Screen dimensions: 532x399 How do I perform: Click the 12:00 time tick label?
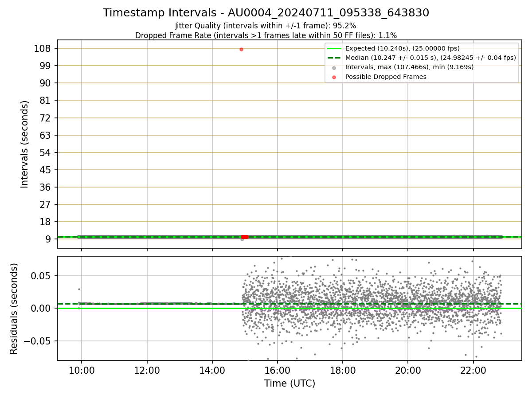tap(147, 371)
